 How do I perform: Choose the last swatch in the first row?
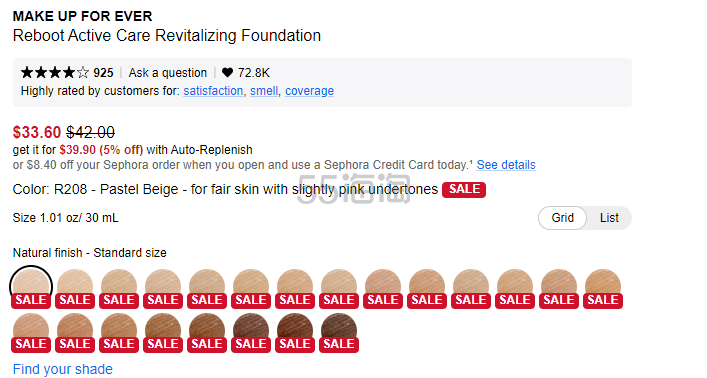click(x=603, y=288)
